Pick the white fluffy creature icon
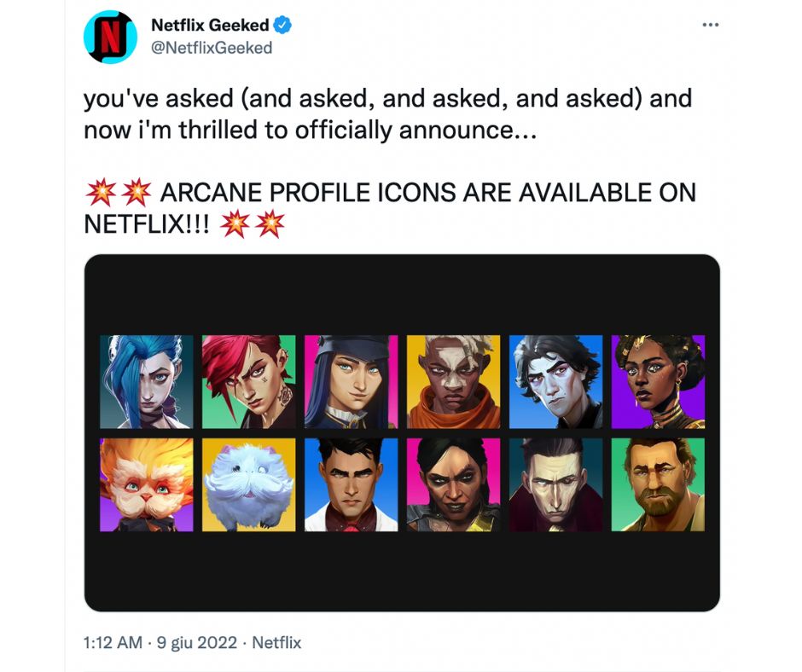This screenshot has width=802, height=672. (x=248, y=484)
